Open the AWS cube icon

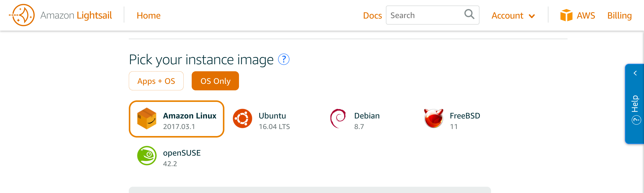(566, 15)
